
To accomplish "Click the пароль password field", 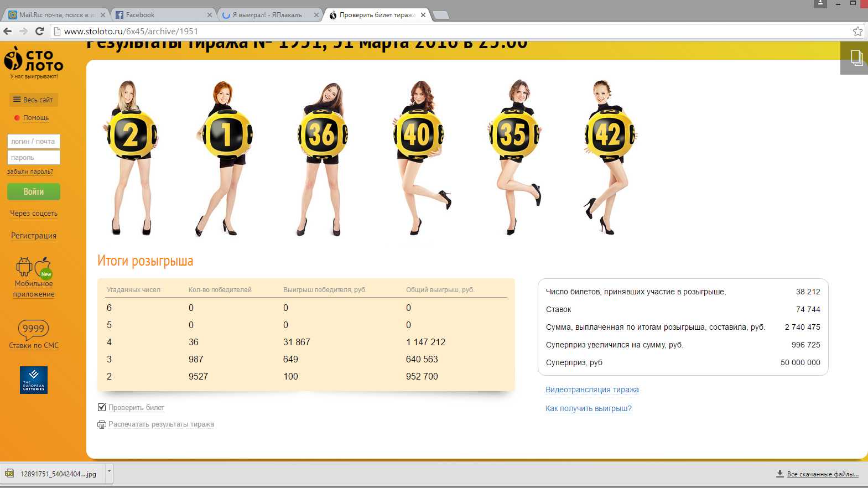I will [33, 158].
